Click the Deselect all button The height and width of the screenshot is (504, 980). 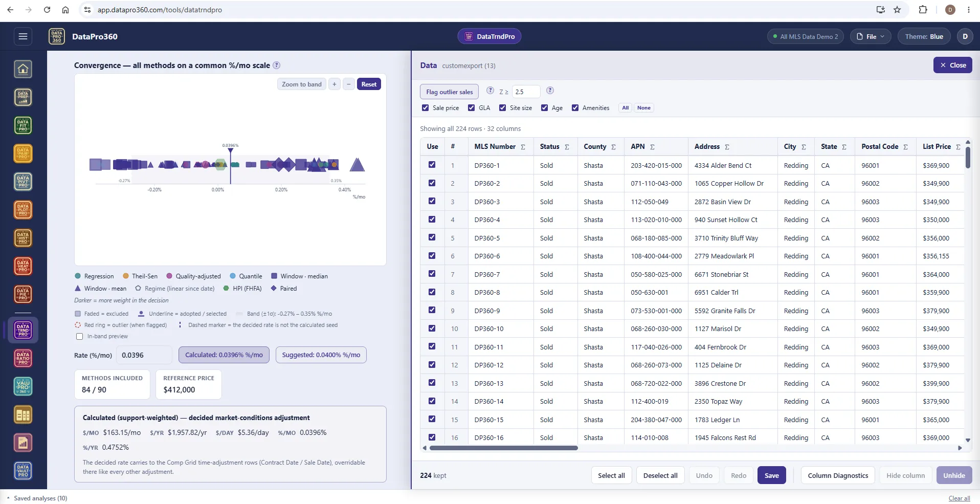coord(660,475)
